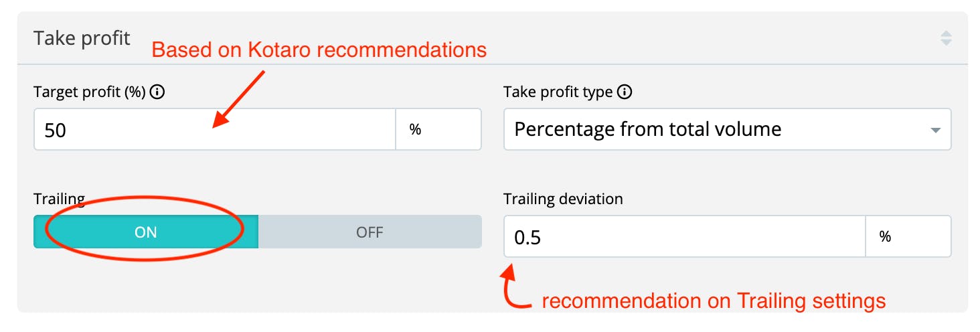Focus the Trailing deviation field showing 0.5
Screen dimensions: 980x332
684,236
